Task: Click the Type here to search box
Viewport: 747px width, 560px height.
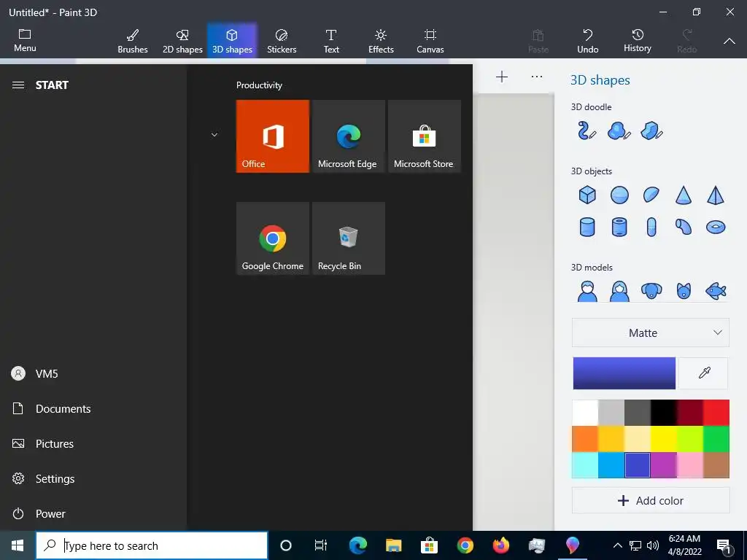Action: coord(152,545)
